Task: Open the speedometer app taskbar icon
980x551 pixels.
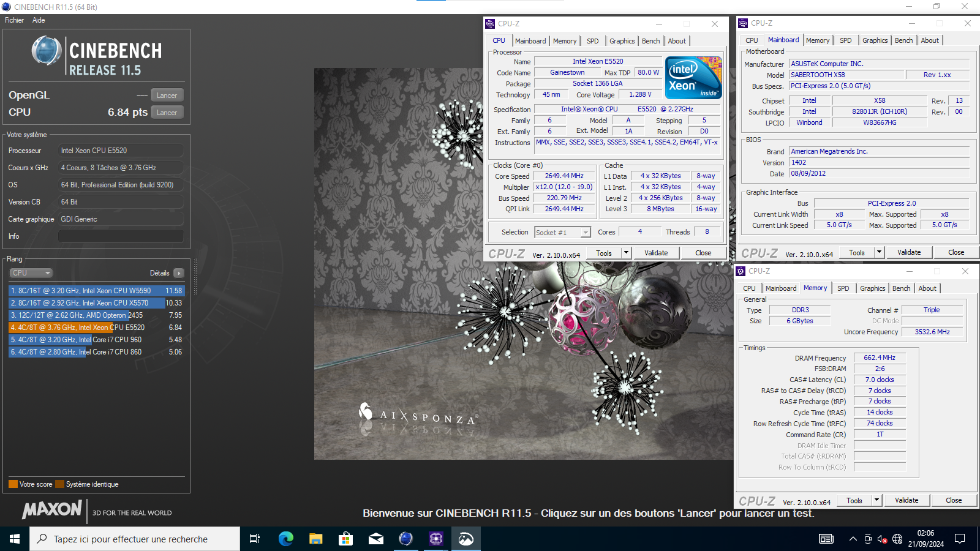Action: pos(466,539)
